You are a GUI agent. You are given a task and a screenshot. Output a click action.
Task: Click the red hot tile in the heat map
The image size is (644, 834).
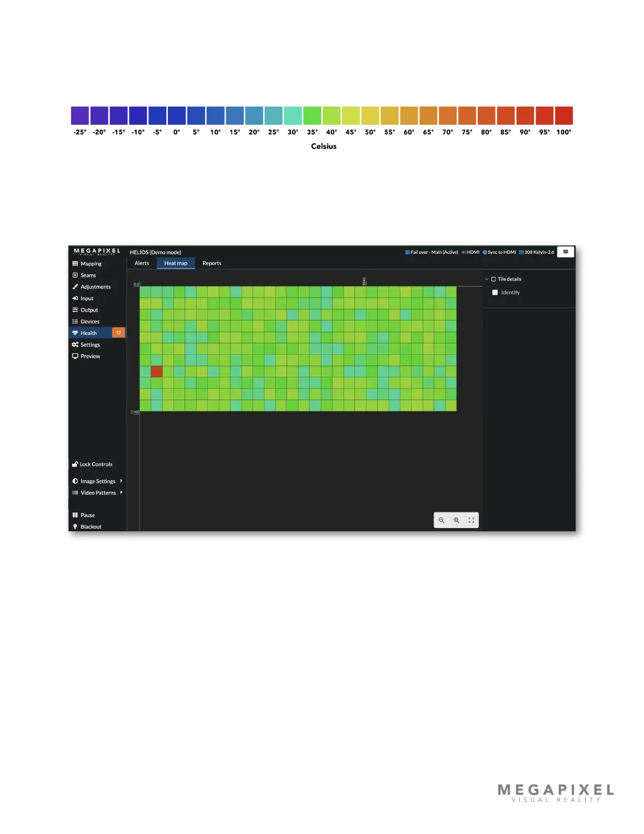tap(157, 372)
